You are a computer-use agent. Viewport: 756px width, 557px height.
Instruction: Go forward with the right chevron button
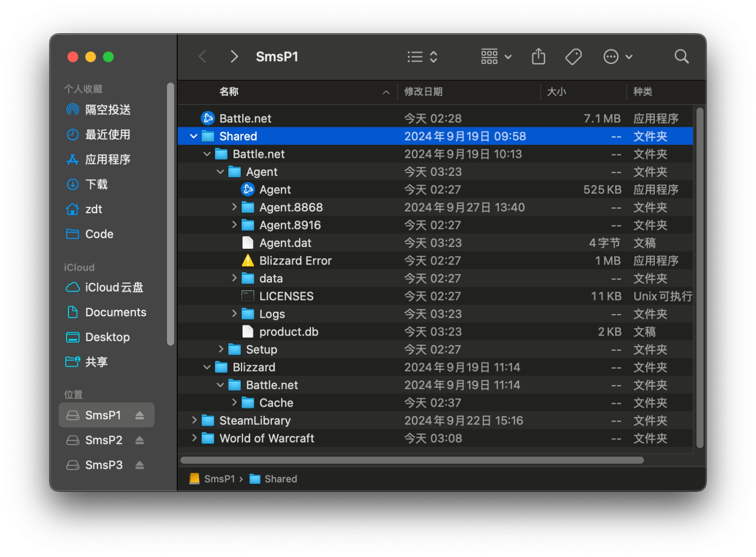pos(234,57)
